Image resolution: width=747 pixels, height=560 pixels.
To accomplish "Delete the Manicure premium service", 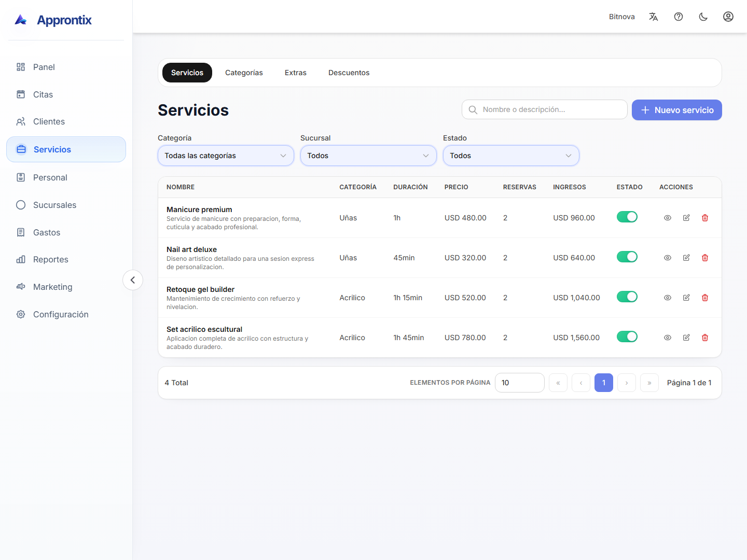I will [705, 218].
